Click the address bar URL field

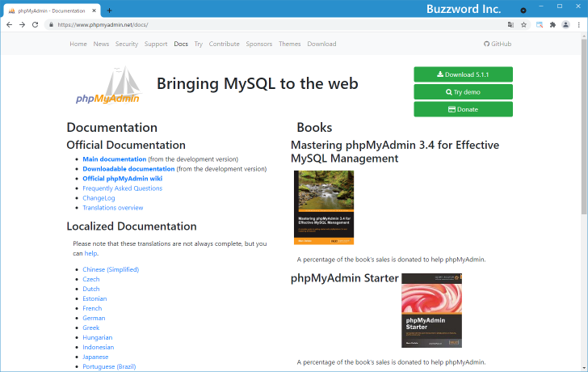coord(242,25)
